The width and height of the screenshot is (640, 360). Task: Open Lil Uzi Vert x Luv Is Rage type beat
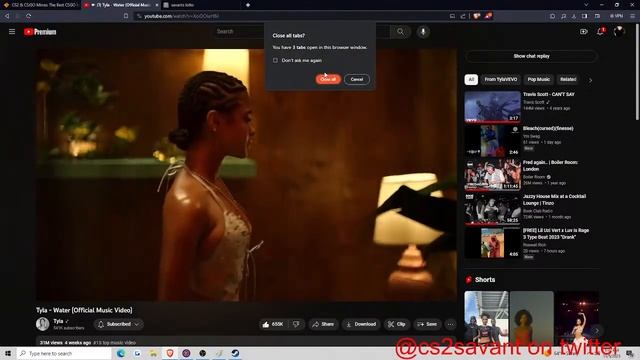(x=492, y=242)
